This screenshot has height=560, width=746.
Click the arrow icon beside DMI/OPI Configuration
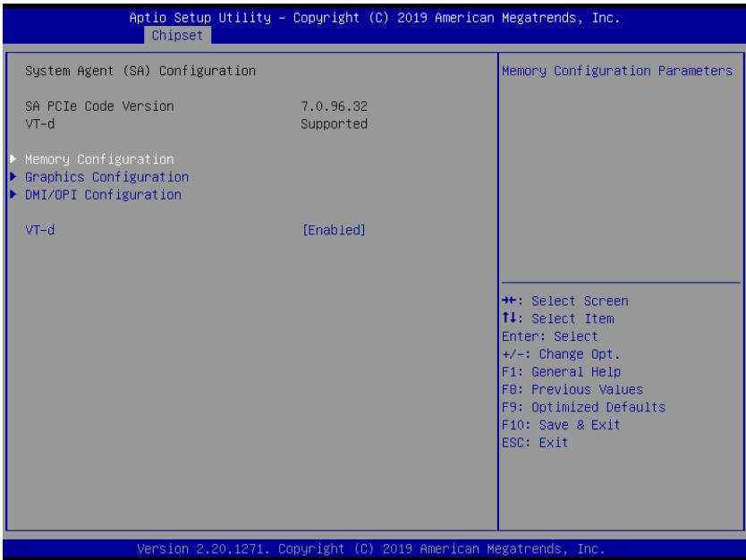pos(13,195)
